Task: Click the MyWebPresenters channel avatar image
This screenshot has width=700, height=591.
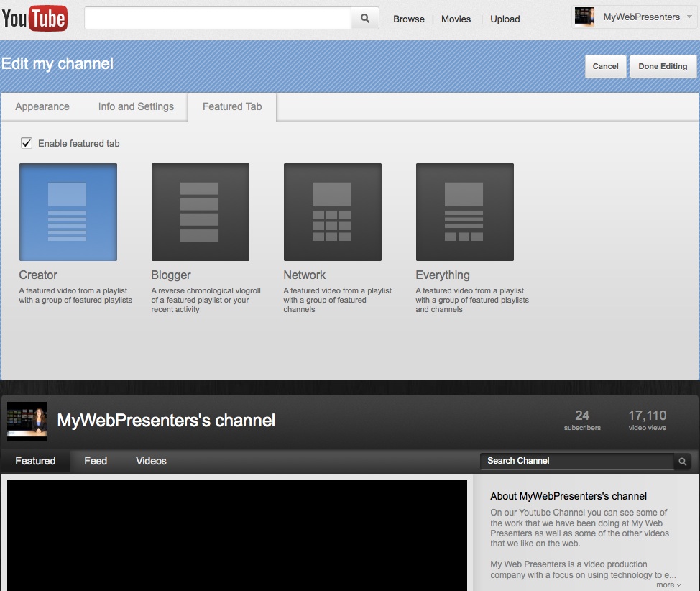Action: coord(27,421)
